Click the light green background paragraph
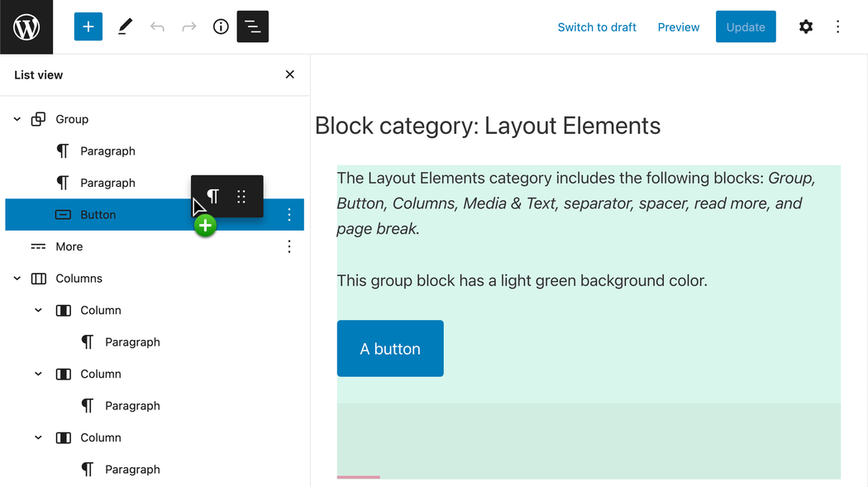 coord(522,280)
